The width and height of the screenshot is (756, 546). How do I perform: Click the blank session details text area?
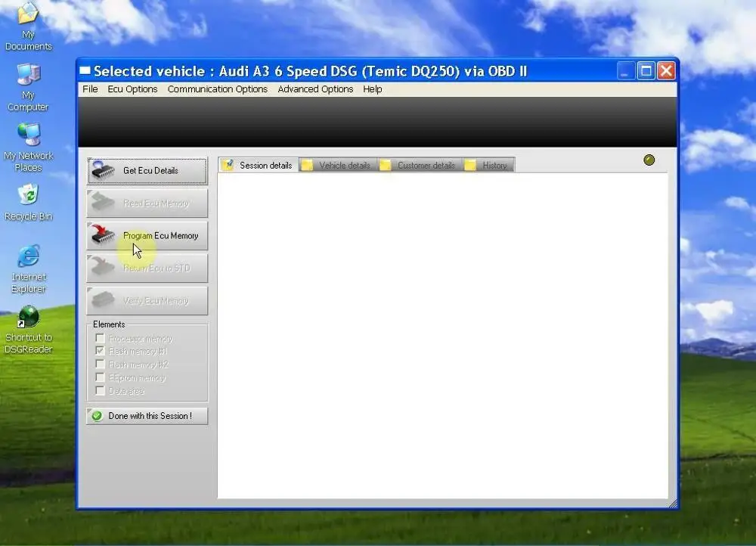pyautogui.click(x=442, y=336)
